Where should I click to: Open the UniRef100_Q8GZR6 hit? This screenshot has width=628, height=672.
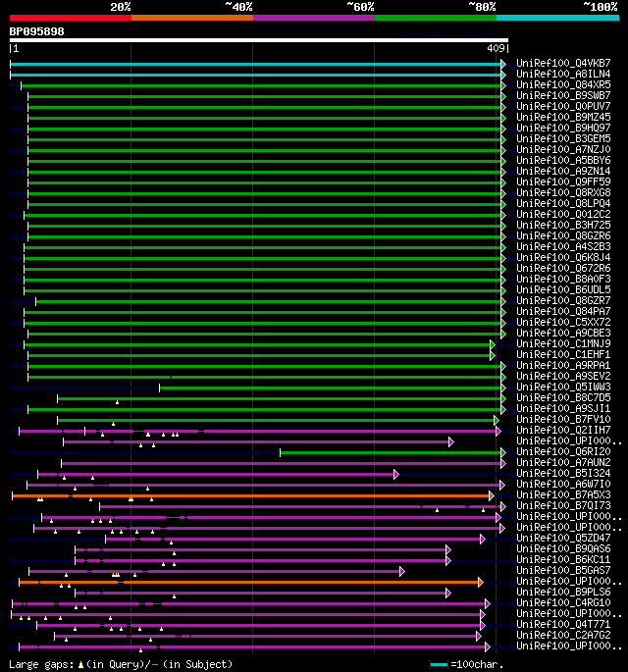tap(563, 235)
